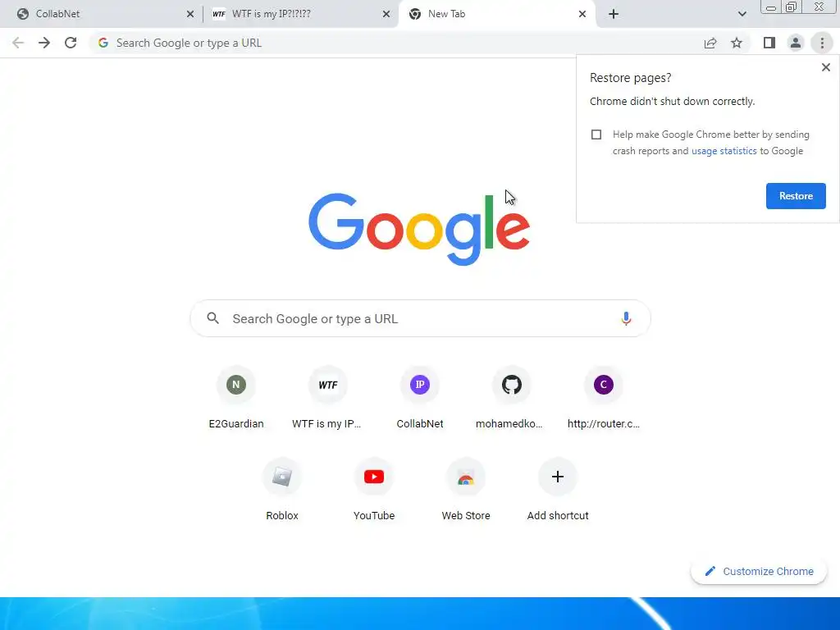Click the magnifier icon in search box
The width and height of the screenshot is (840, 630).
212,318
